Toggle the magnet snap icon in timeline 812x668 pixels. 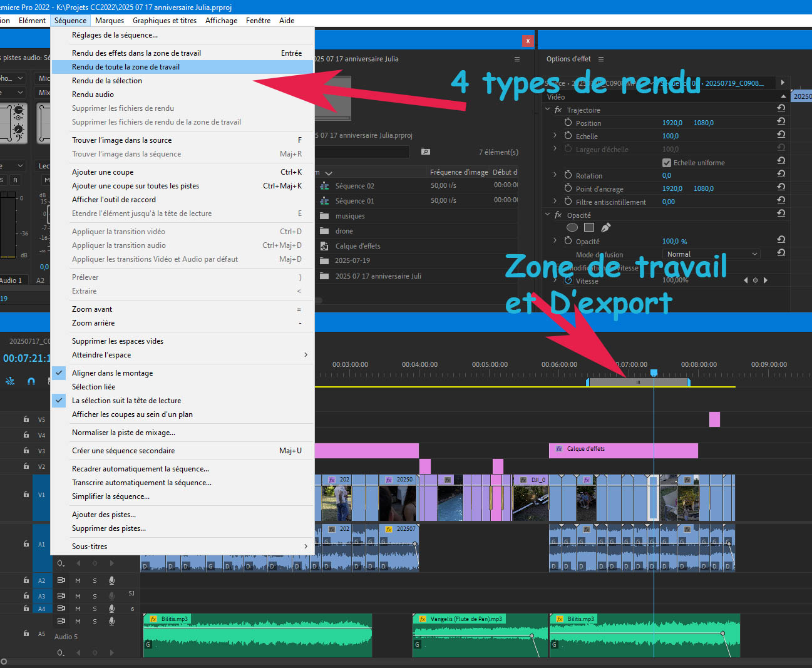pyautogui.click(x=31, y=381)
